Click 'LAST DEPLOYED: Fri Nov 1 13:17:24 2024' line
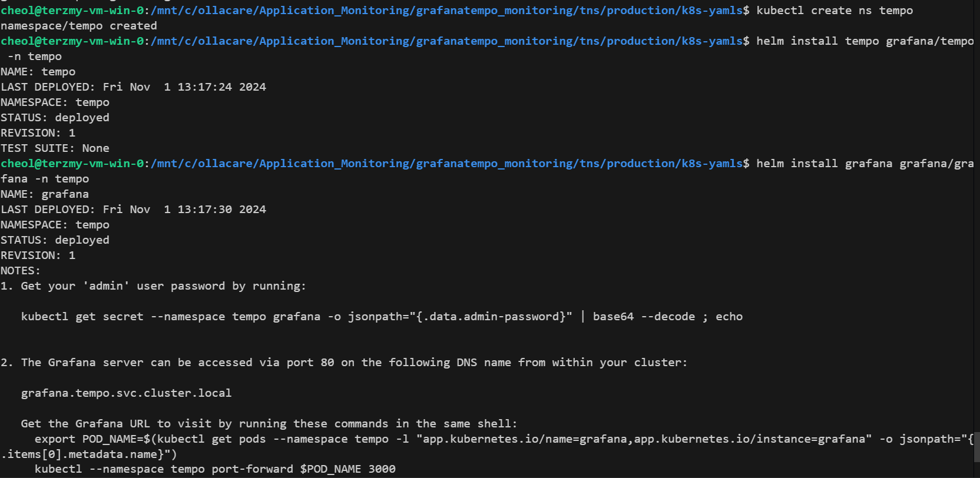Image resolution: width=980 pixels, height=478 pixels. coord(133,87)
